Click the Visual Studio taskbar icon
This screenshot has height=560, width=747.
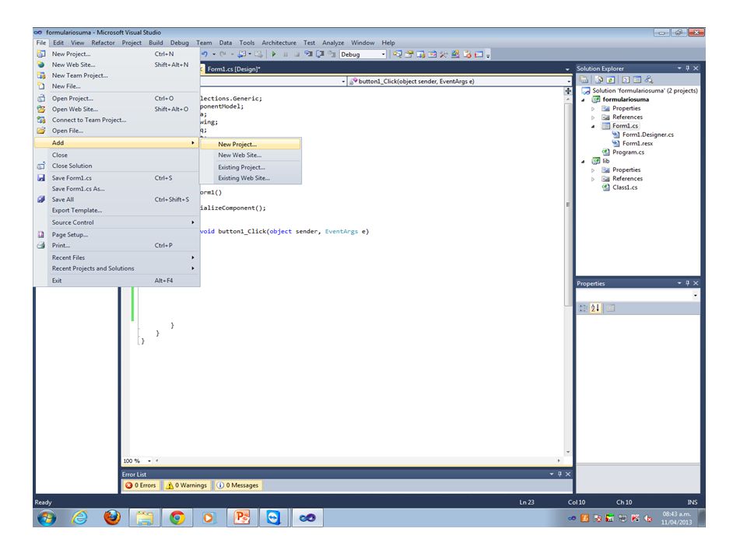tap(307, 518)
